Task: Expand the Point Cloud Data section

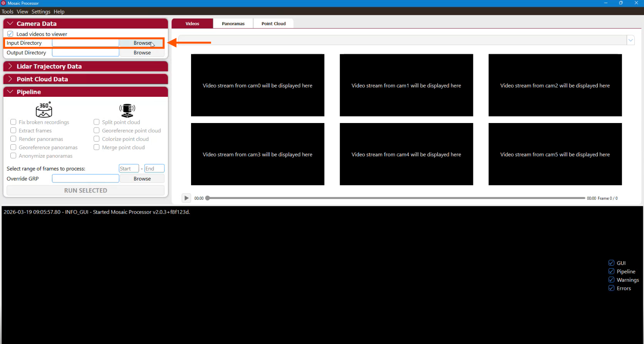Action: 10,79
